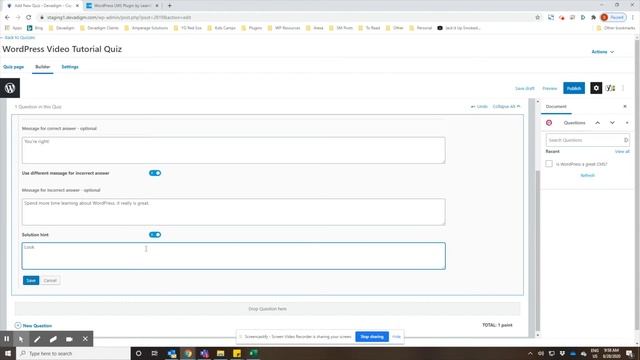
Task: Toggle the Solution hint switch
Action: 155,235
